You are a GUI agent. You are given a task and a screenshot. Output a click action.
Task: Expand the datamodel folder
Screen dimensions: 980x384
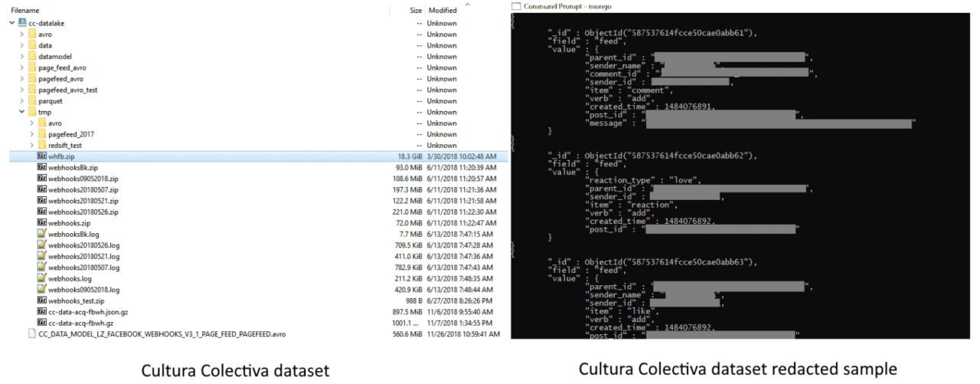pos(21,57)
